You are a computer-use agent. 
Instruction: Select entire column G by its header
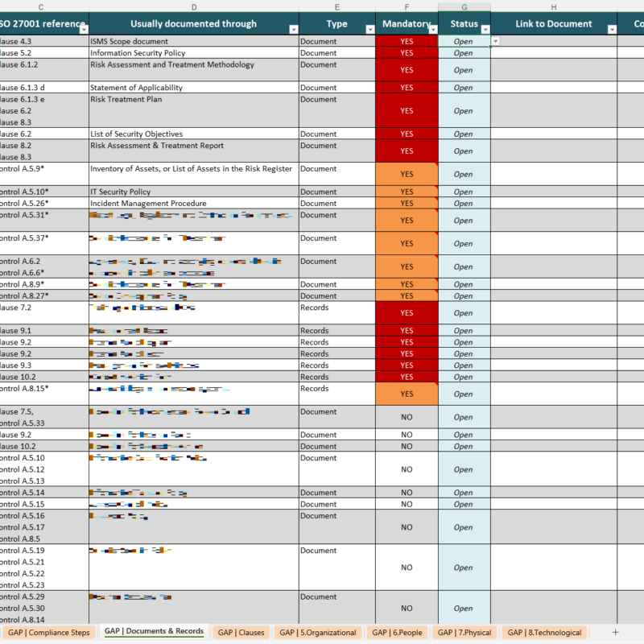[x=464, y=7]
